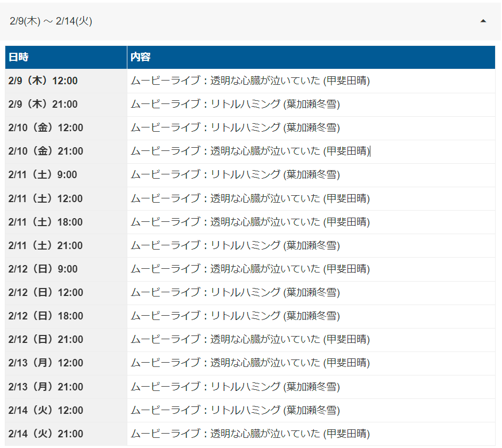Select the 2/14（火）21:00 date cell
The image size is (502, 448).
point(66,434)
